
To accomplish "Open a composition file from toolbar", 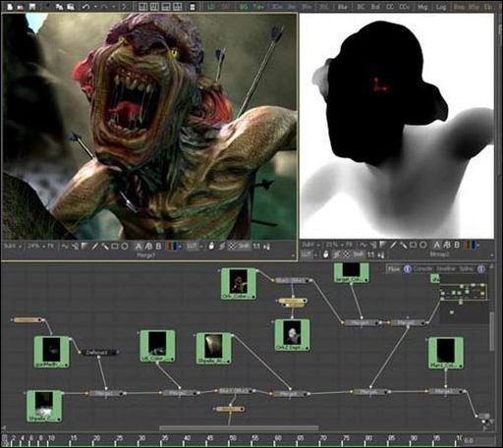I will click(21, 7).
